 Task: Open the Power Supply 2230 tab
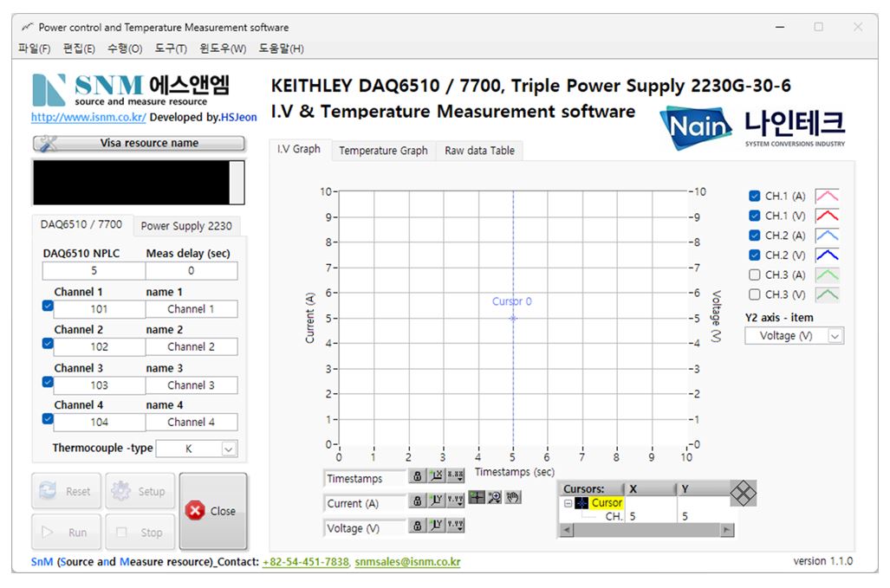(186, 226)
